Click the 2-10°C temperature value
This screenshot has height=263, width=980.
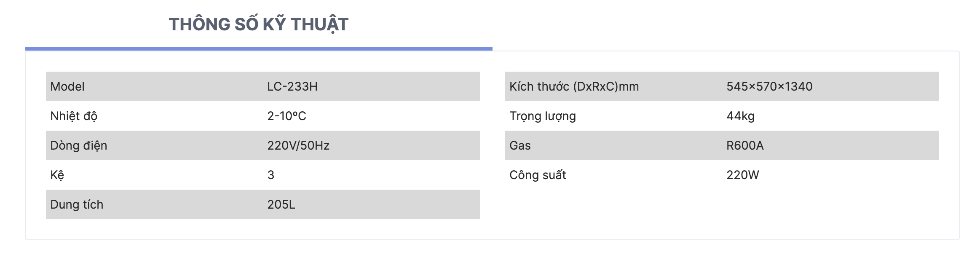(287, 116)
